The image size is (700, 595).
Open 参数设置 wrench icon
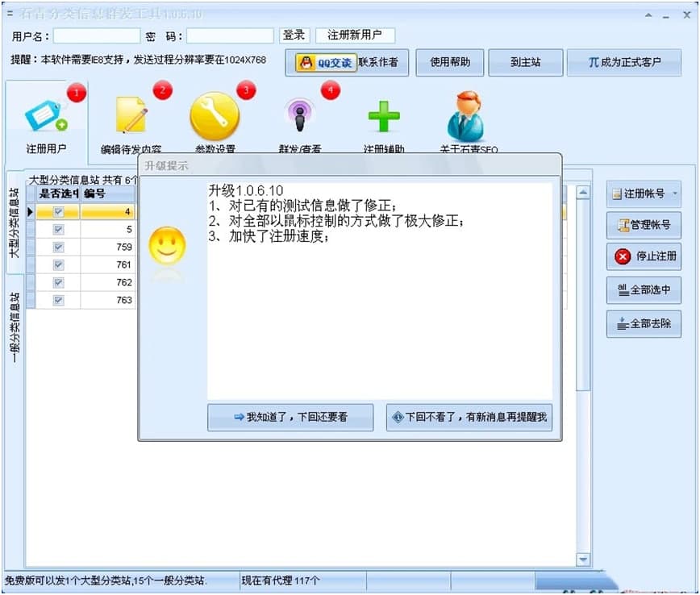(215, 116)
